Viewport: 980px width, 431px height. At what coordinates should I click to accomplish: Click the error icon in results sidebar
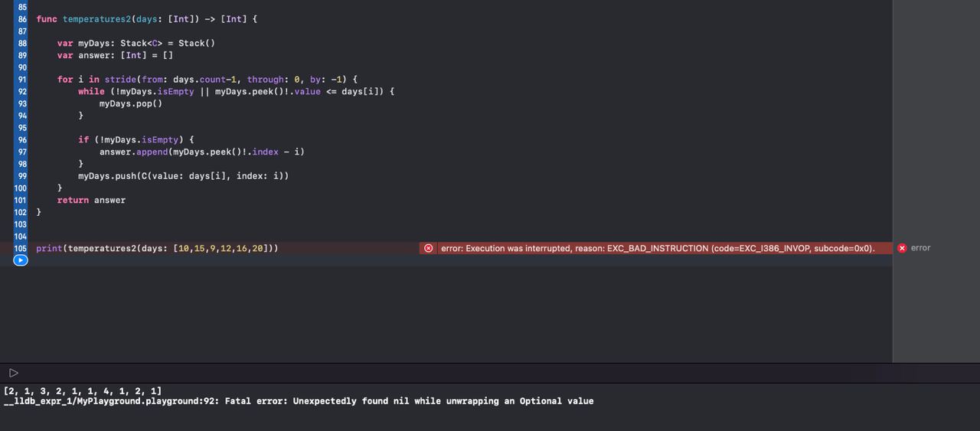click(x=902, y=248)
